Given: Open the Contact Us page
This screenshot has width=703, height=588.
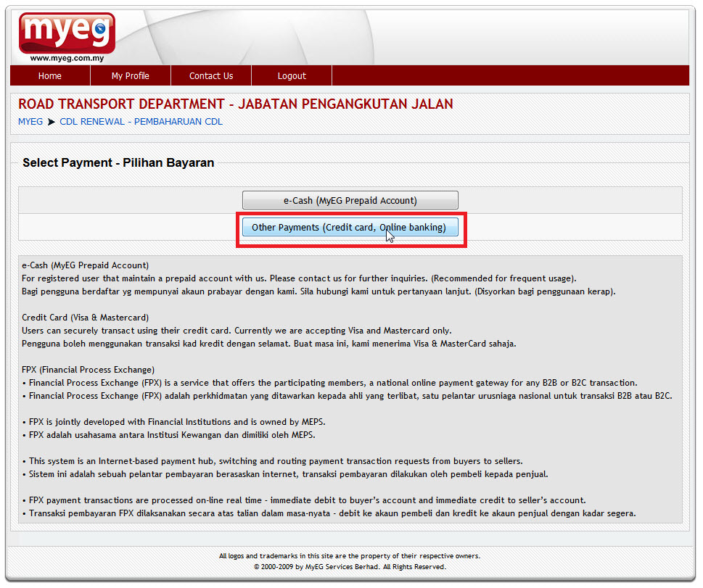Looking at the screenshot, I should [x=211, y=75].
